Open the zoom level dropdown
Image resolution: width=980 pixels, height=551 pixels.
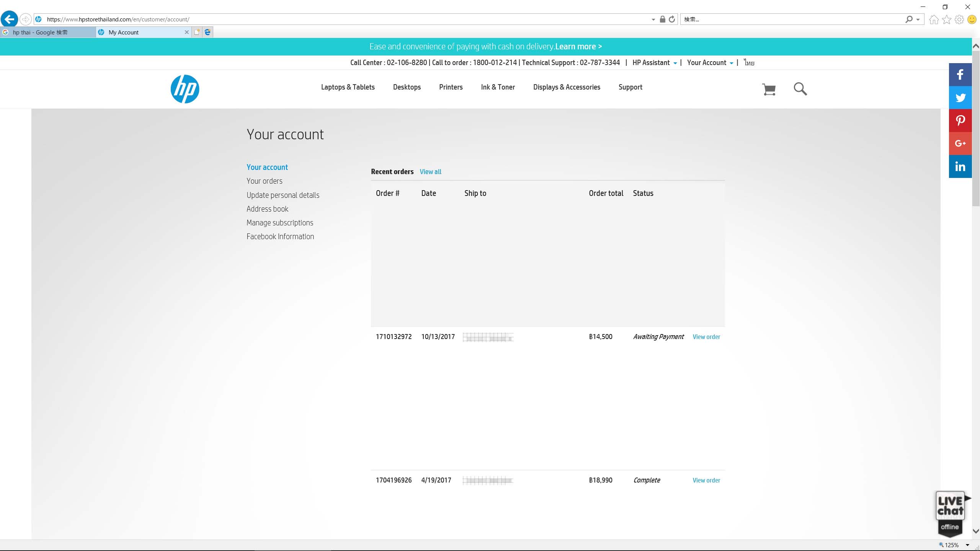967,545
